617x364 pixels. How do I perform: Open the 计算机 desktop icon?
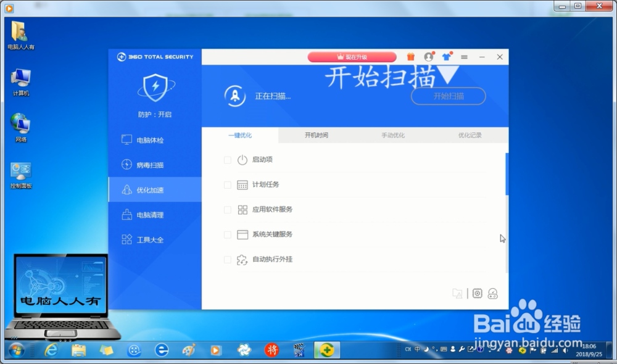21,82
